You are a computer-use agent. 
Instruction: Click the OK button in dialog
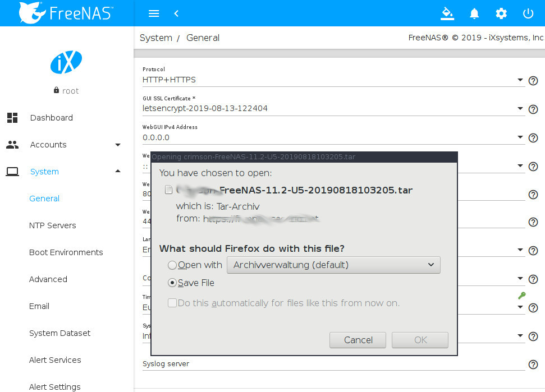(420, 340)
